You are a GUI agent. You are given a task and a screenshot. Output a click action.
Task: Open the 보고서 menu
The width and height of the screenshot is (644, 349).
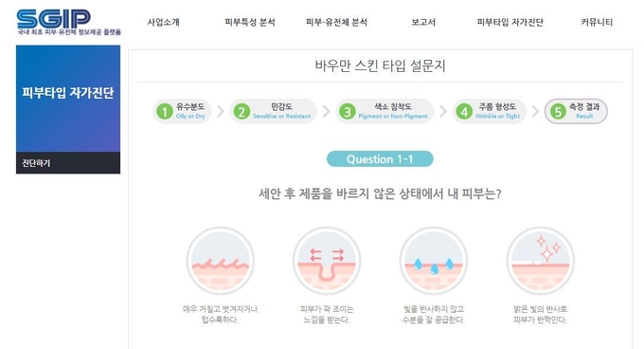point(423,22)
